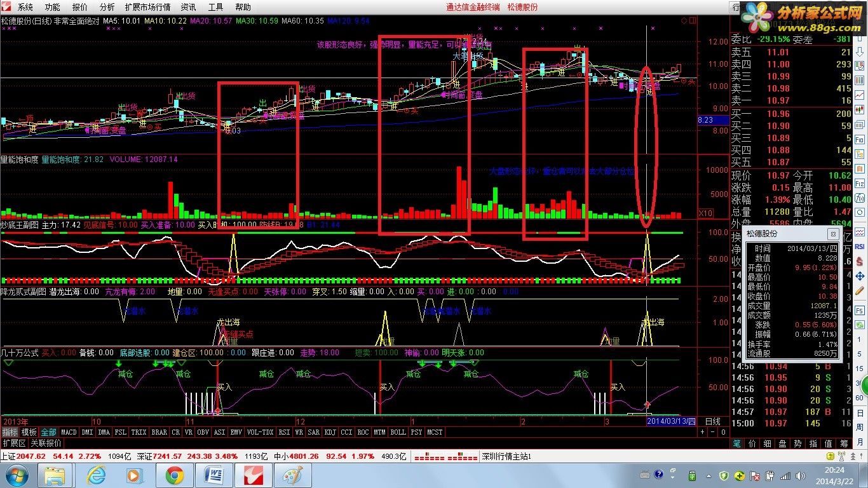Close the 松德股份 info popup
This screenshot has height=488, width=868.
834,234
